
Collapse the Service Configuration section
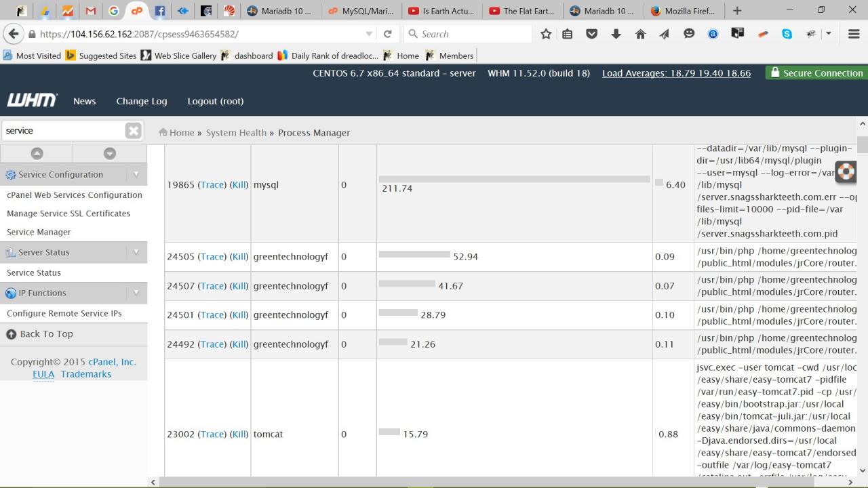[136, 174]
